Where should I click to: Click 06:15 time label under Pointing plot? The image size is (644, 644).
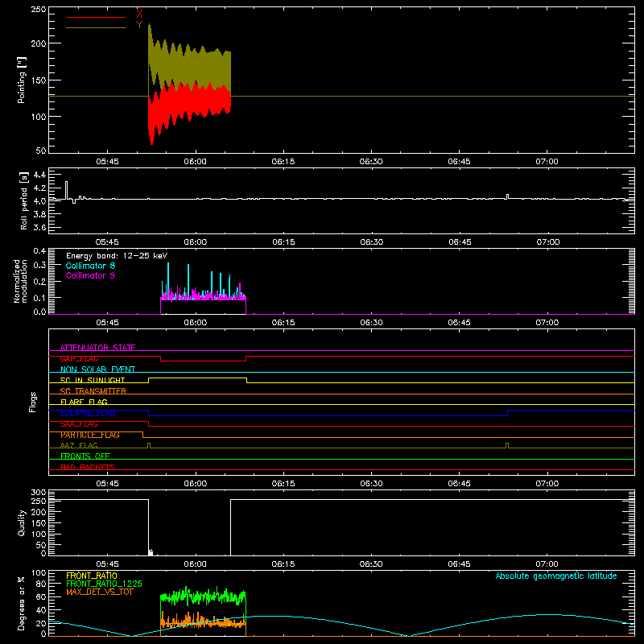[x=283, y=162]
